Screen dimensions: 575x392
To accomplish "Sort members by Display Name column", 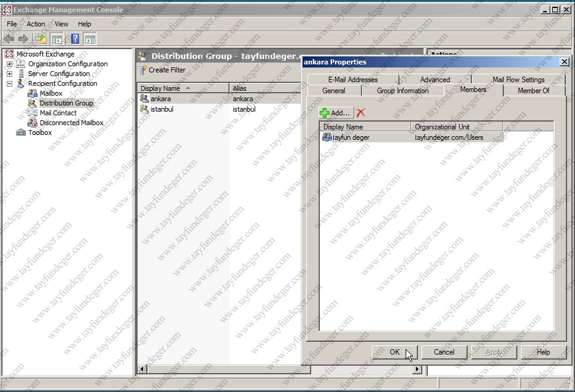I will point(365,127).
